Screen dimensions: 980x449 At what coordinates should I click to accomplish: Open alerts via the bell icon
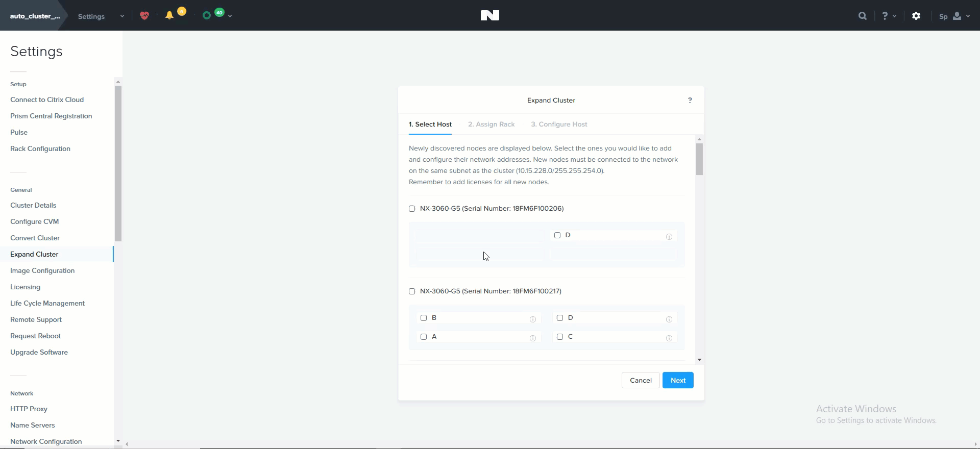point(169,16)
